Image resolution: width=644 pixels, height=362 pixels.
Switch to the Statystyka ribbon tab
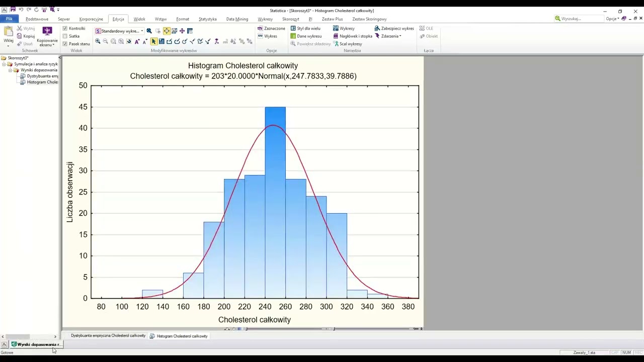207,19
